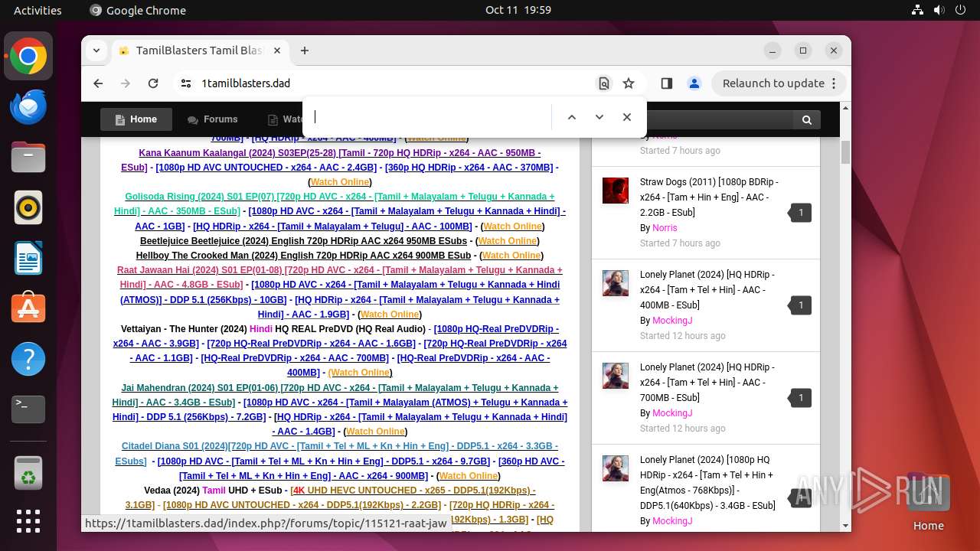
Task: Open Files manager from the dock
Action: (28, 157)
